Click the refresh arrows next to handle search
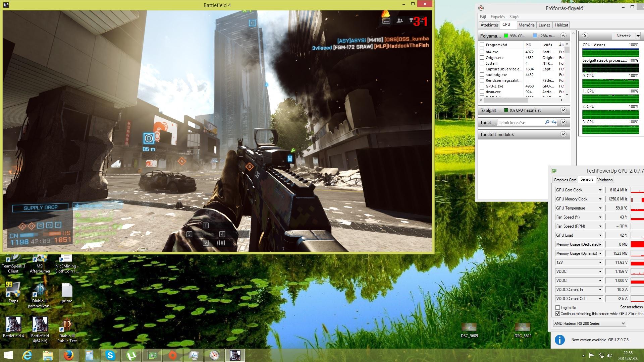 (554, 122)
